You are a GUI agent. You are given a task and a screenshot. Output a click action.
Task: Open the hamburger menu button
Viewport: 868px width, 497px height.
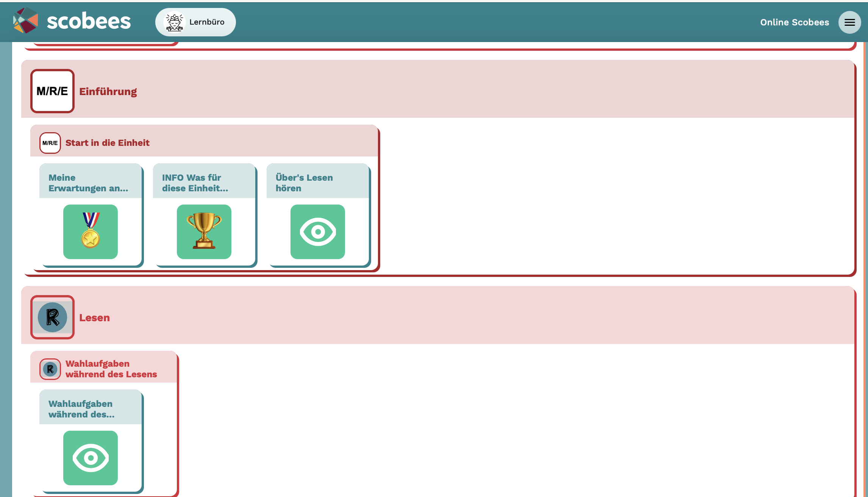click(x=849, y=22)
